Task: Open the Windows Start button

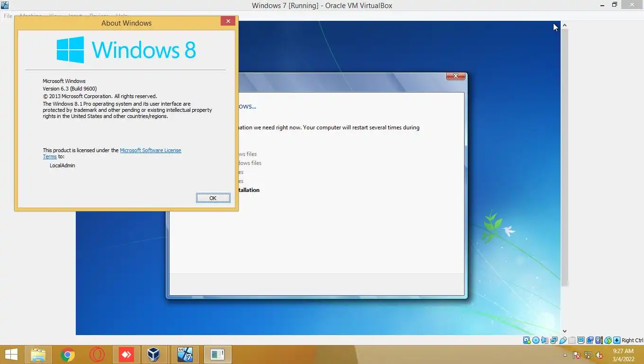Action: tap(11, 355)
